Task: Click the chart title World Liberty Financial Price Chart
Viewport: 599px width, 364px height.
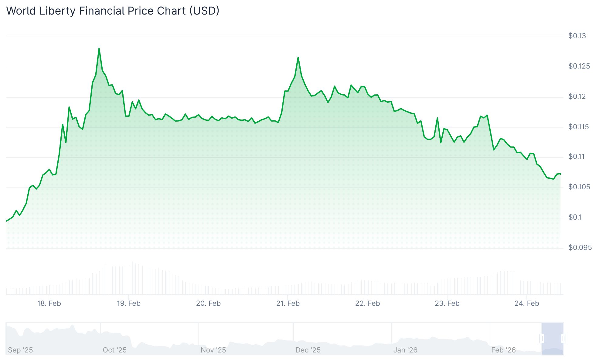Action: pyautogui.click(x=113, y=11)
